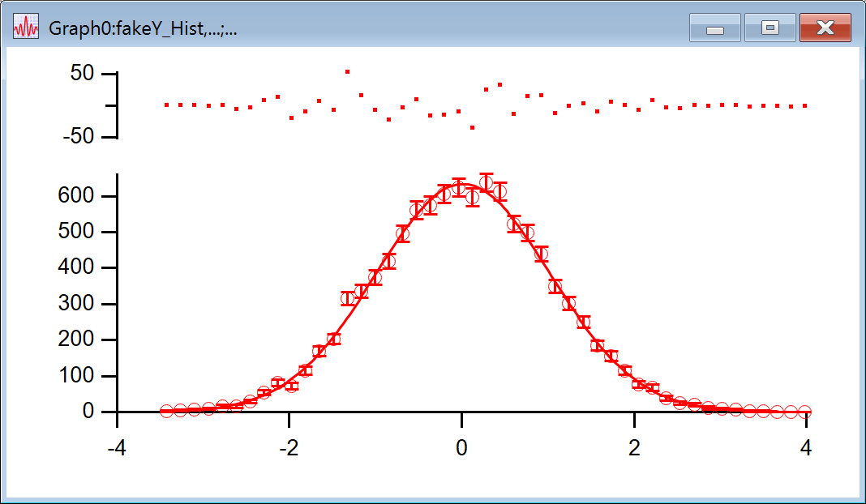Click the 4 tick label on horizontal axis

click(806, 446)
